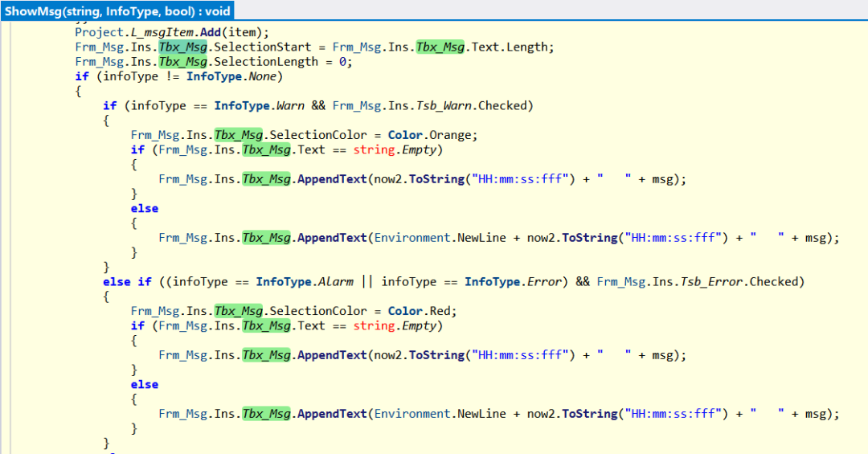Click the 'else' keyword inside the Warn block
This screenshot has height=454, width=868.
click(x=145, y=209)
